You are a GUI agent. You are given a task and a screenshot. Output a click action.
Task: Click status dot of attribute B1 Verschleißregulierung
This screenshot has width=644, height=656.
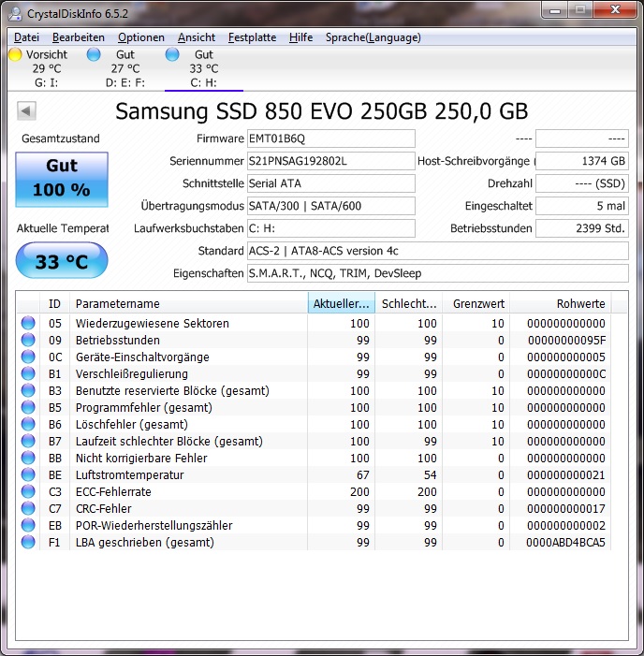tap(28, 373)
